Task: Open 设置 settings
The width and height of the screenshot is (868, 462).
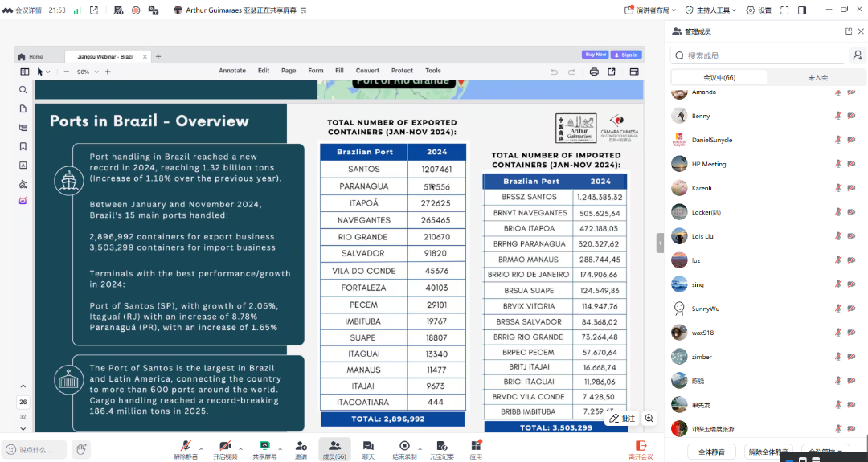Action: 759,10
